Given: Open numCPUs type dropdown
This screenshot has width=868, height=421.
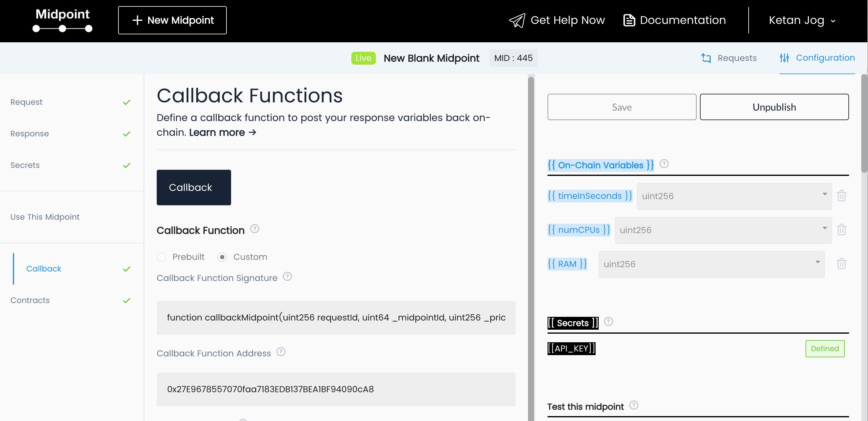Looking at the screenshot, I should 723,230.
